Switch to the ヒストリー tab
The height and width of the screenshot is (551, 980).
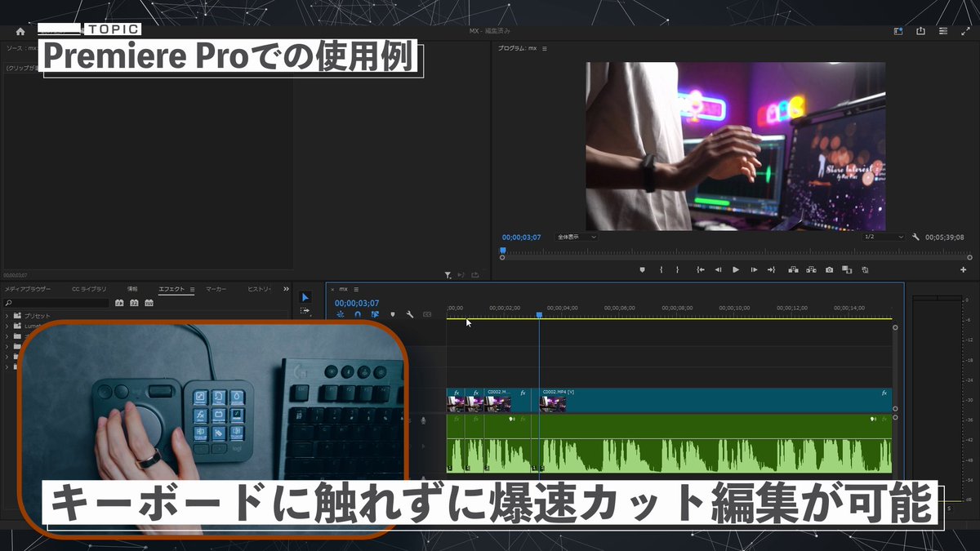260,289
